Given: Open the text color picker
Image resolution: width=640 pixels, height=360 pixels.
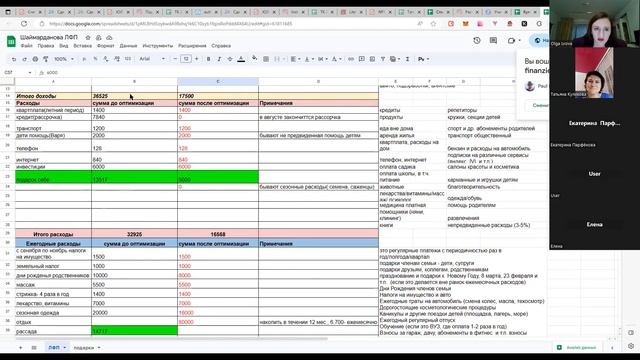Looking at the screenshot, I should 241,59.
